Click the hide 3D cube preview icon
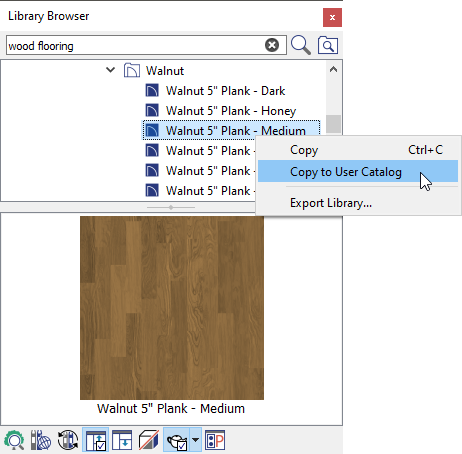Screen dimensions: 462x454 click(x=149, y=440)
